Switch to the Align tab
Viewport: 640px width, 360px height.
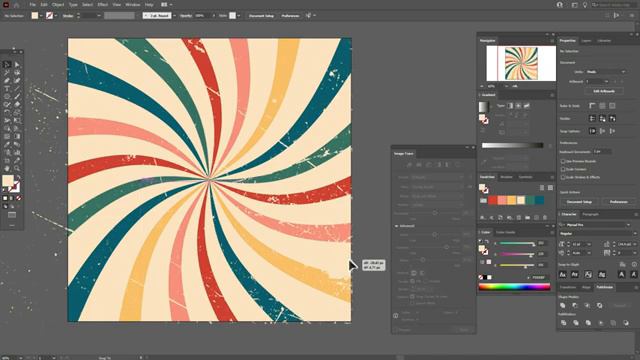tap(586, 287)
